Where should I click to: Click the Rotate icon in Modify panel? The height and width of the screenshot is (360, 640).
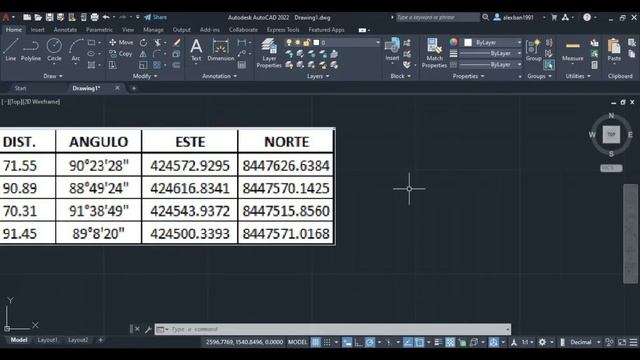click(143, 42)
